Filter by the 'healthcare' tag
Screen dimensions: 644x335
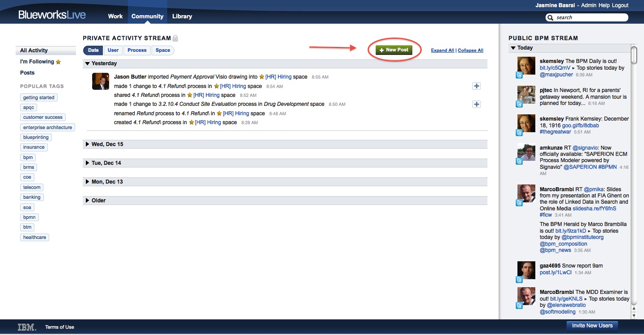(34, 237)
